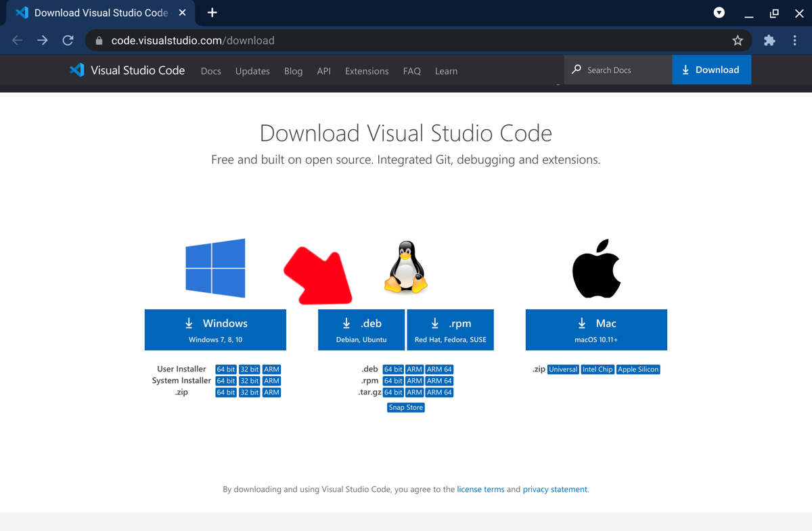Select Linux .deb ARM
Image resolution: width=812 pixels, height=531 pixels.
(x=415, y=369)
